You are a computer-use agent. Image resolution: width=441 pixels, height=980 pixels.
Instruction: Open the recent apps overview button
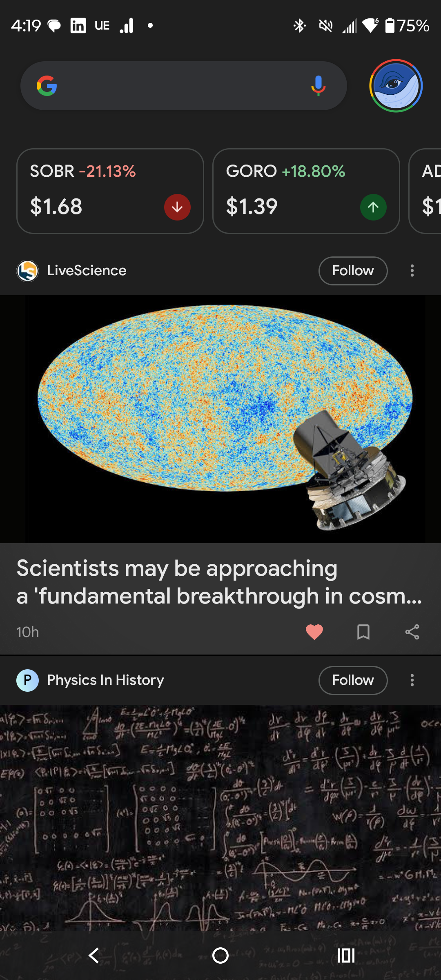[x=346, y=955]
